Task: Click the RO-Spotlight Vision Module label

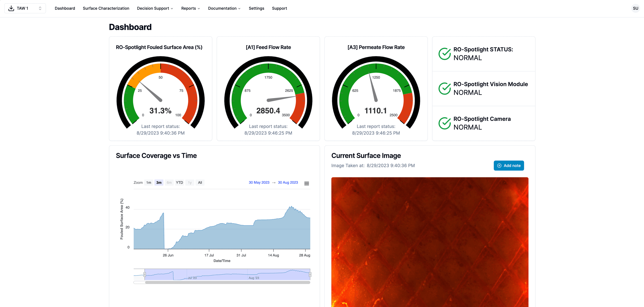Action: [491, 84]
